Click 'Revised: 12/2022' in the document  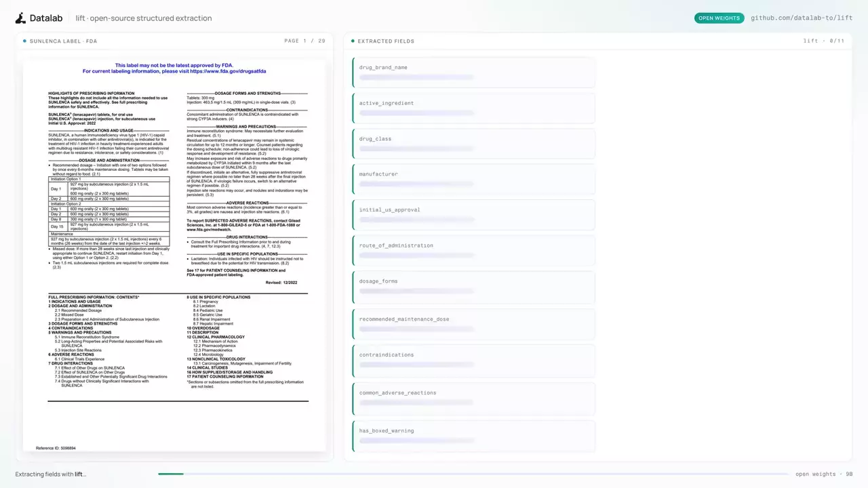pyautogui.click(x=281, y=283)
